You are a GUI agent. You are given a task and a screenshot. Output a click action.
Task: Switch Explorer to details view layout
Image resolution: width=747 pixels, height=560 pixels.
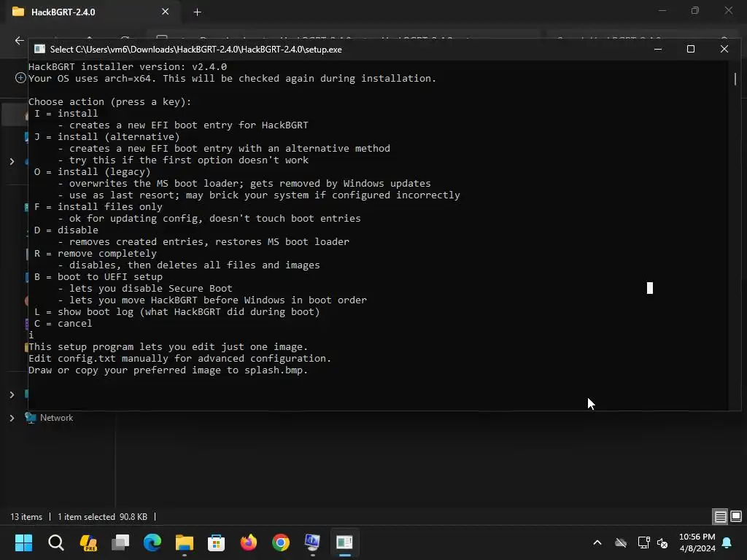[x=720, y=517]
